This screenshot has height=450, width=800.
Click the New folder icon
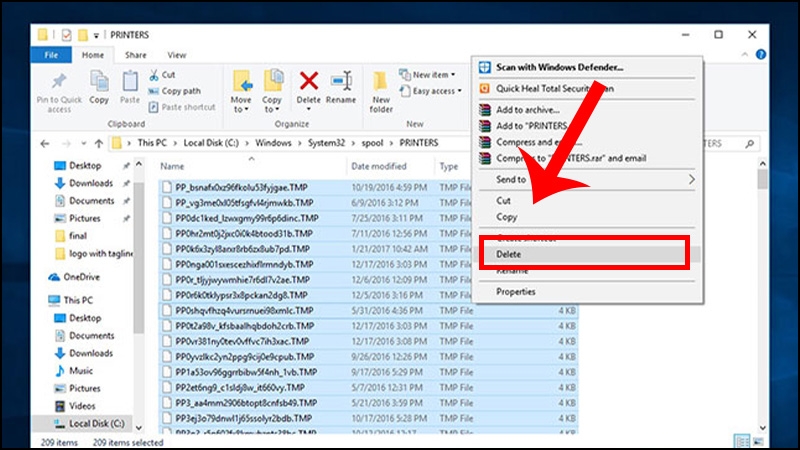tap(380, 84)
